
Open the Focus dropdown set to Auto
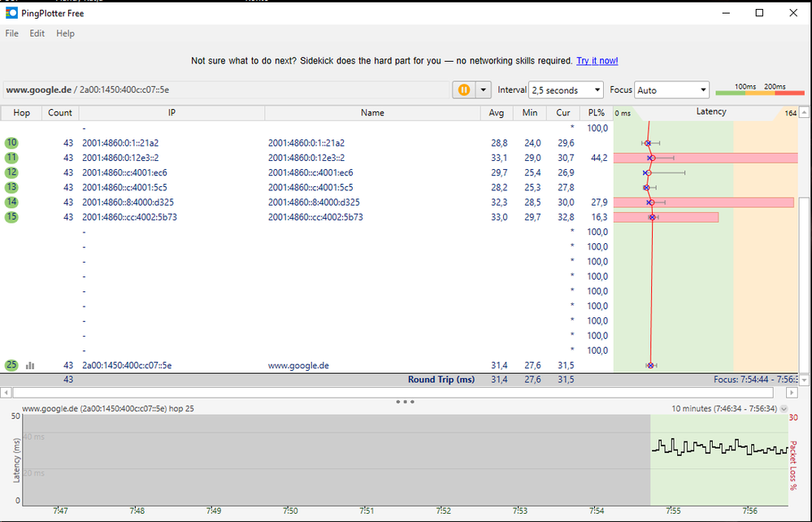point(671,90)
